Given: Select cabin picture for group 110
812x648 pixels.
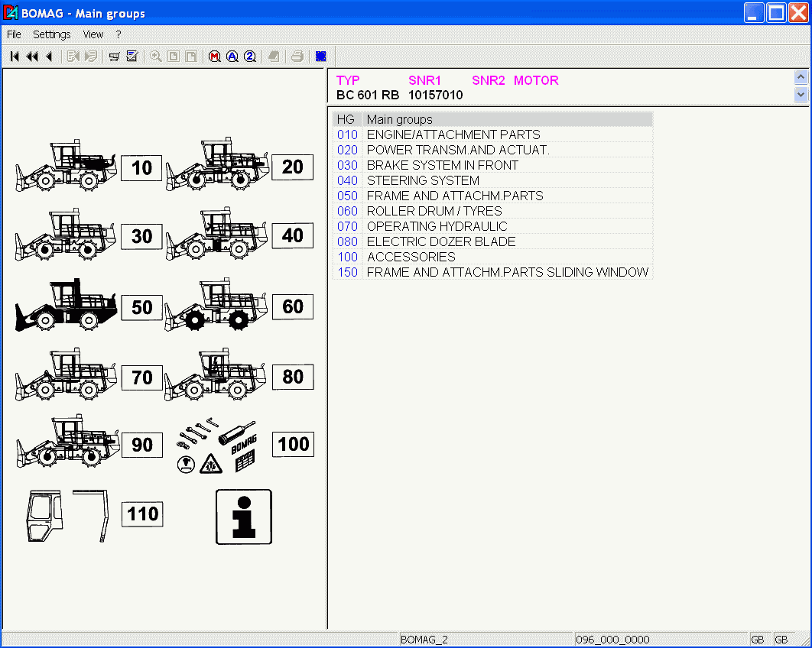Looking at the screenshot, I should click(67, 516).
